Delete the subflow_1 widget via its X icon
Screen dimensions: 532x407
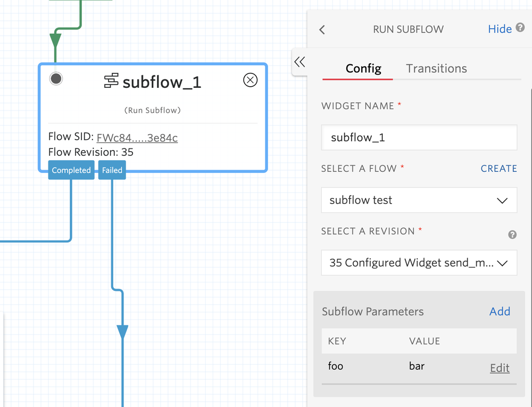(x=250, y=80)
